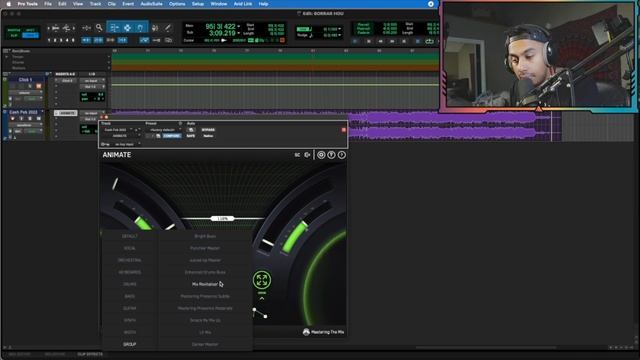Open main counter format dropdown arrow
Image resolution: width=640 pixels, height=360 pixels.
238,27
